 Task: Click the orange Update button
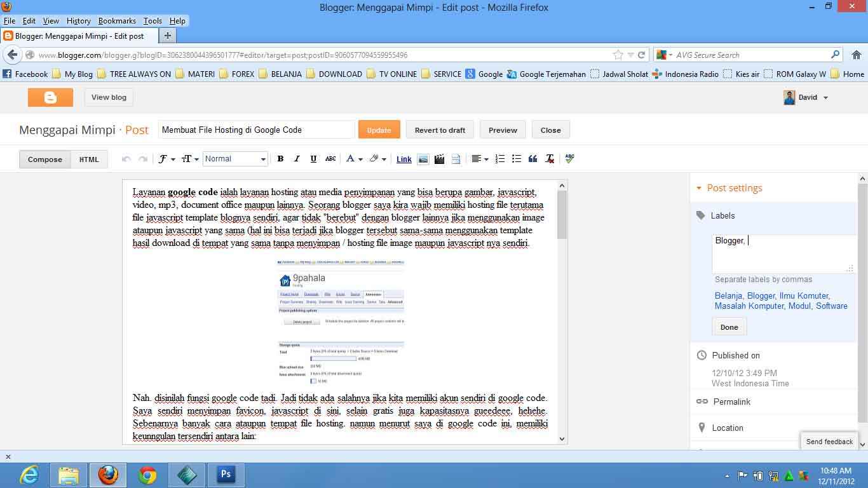pos(379,130)
